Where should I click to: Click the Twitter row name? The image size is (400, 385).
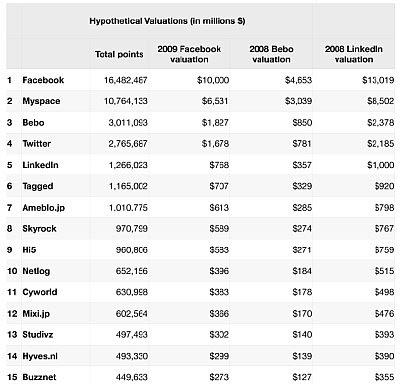37,144
